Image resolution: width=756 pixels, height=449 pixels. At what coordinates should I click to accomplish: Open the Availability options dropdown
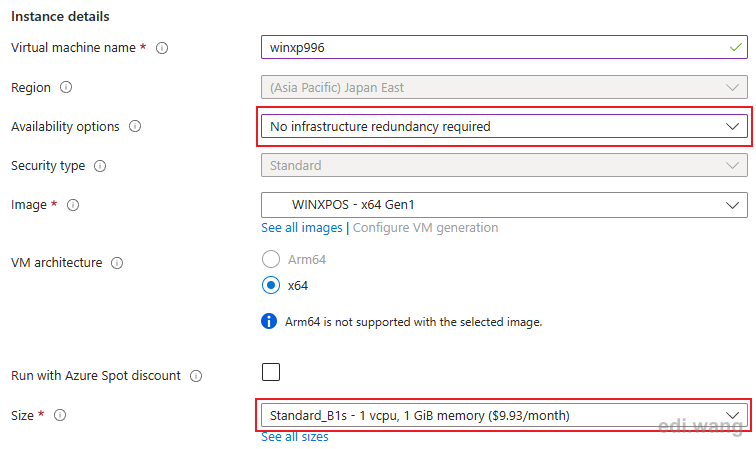504,126
